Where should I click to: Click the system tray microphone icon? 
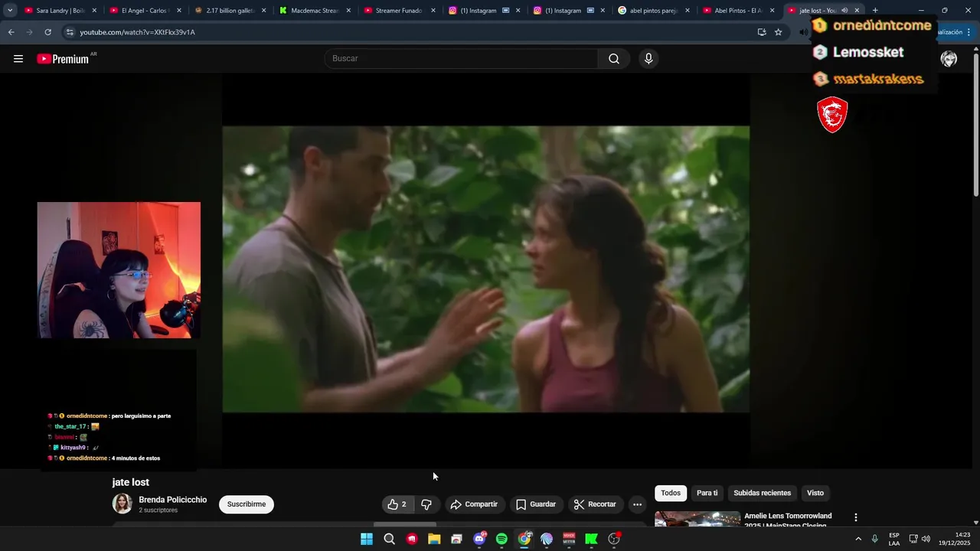coord(874,539)
